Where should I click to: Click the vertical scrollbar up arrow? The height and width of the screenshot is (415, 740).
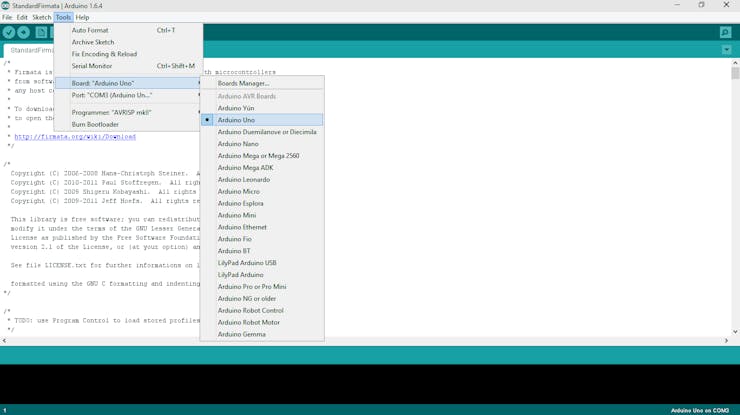coord(735,64)
